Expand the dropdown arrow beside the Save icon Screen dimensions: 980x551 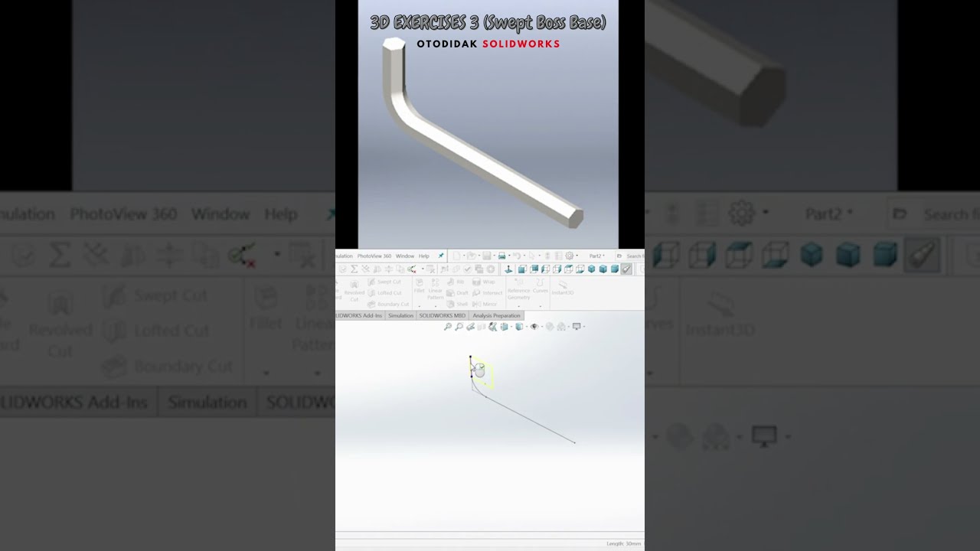(x=494, y=256)
